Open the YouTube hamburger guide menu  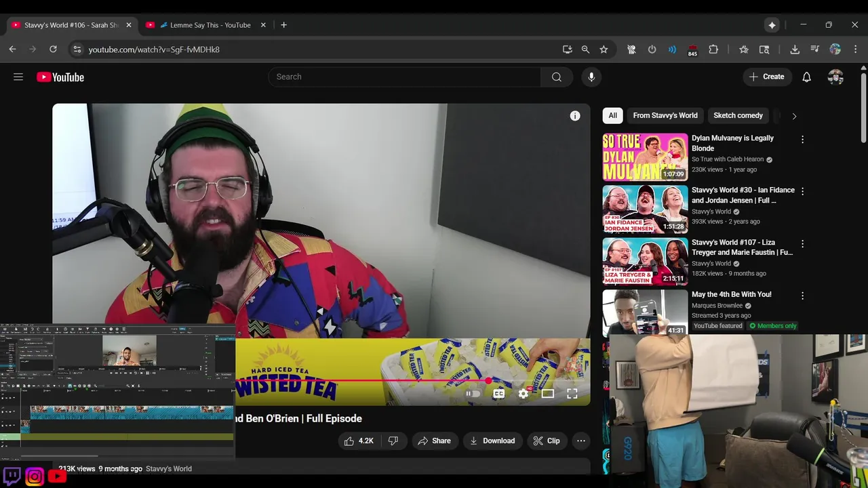pyautogui.click(x=18, y=77)
